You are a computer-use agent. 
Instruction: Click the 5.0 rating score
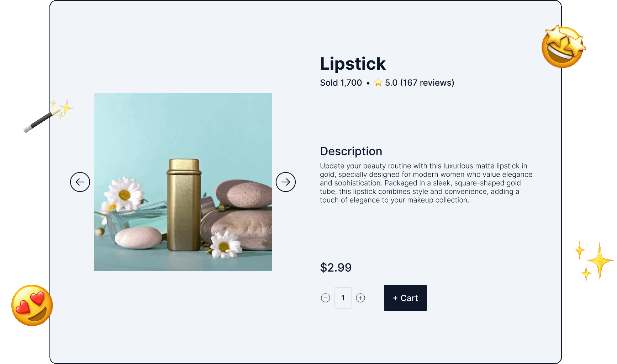391,83
